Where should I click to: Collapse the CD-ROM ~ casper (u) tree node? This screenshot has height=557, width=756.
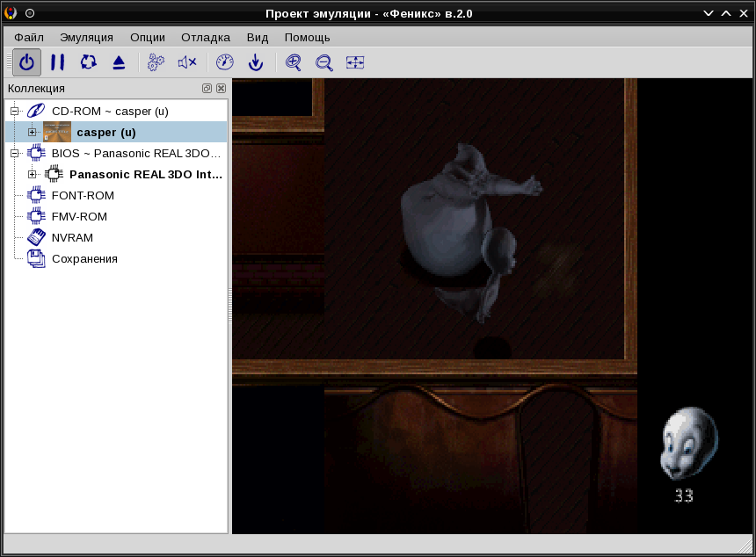coord(15,112)
